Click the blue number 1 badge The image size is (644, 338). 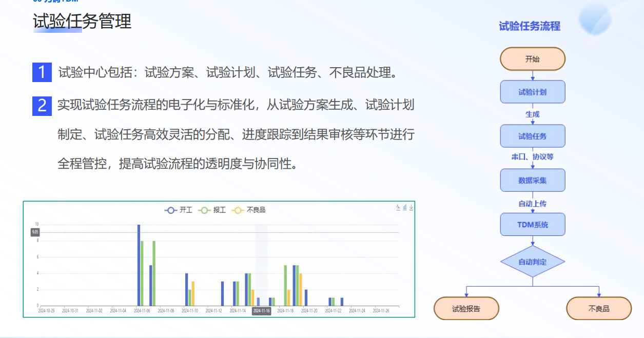(42, 72)
